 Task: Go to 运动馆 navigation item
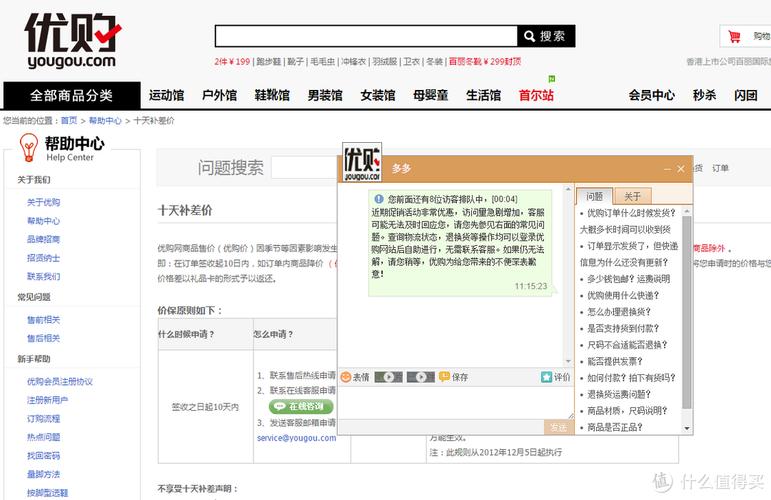point(167,95)
